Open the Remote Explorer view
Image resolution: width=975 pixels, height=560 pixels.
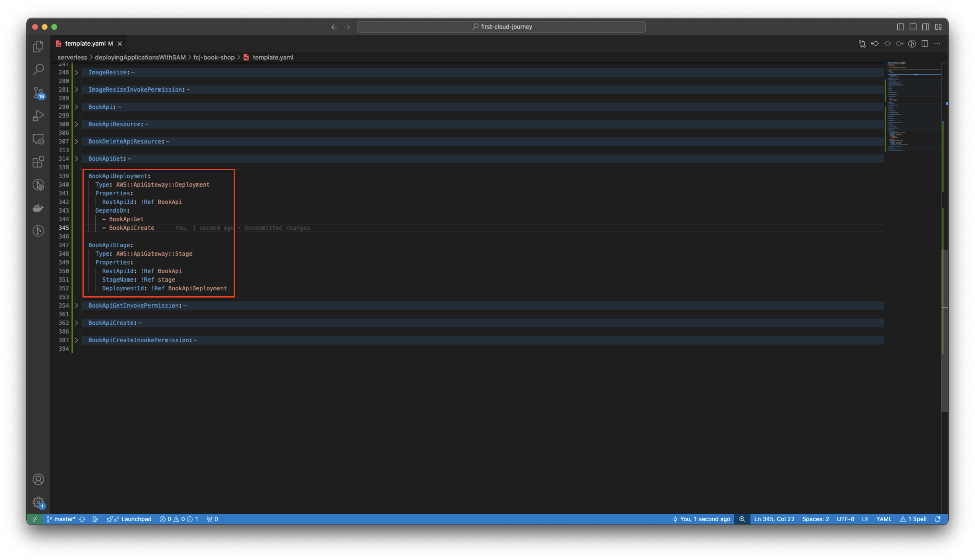click(x=38, y=139)
